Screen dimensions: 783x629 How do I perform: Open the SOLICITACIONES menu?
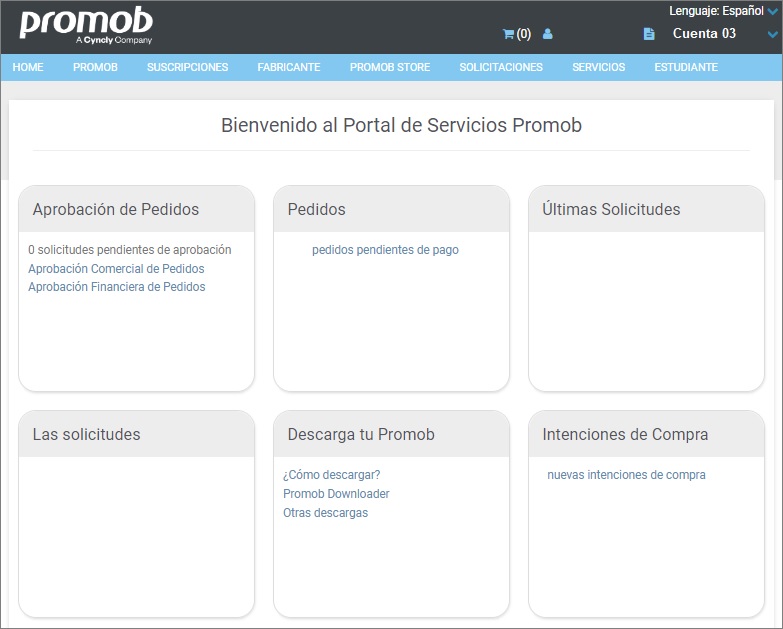pyautogui.click(x=501, y=67)
